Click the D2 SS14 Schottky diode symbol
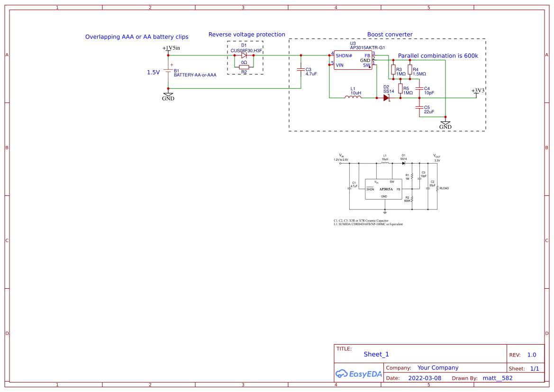 387,97
